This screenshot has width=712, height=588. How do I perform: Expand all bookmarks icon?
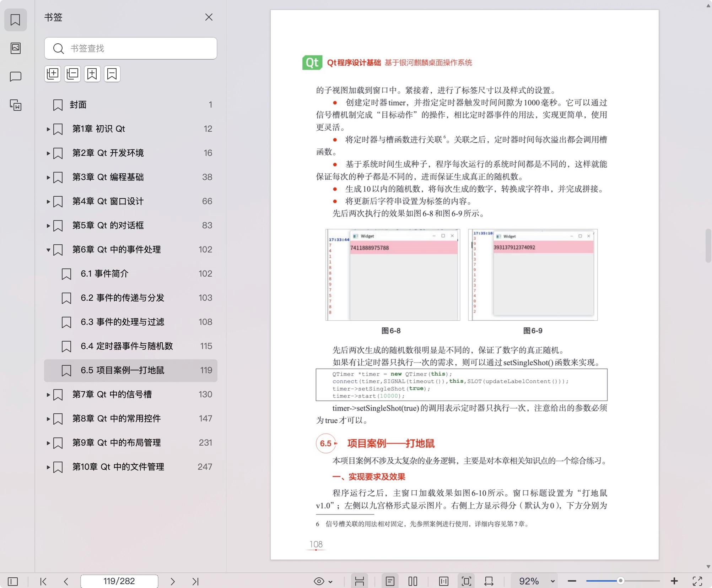[53, 74]
